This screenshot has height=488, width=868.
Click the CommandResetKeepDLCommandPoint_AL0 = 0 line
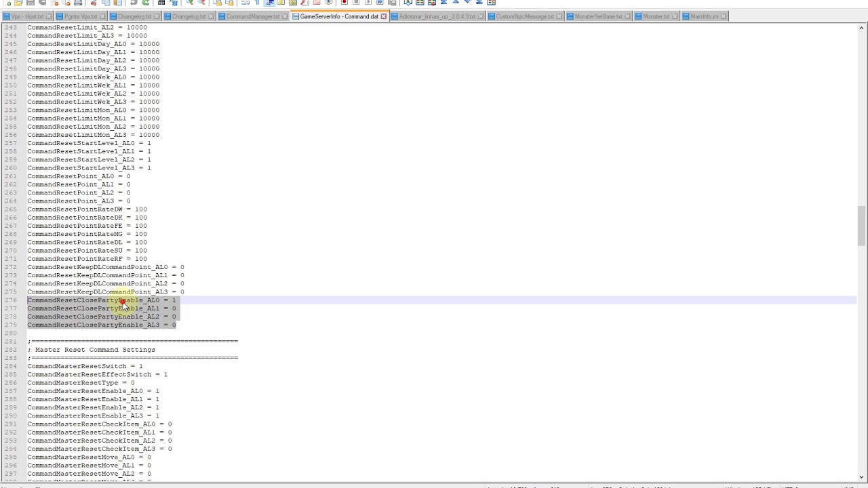click(x=105, y=267)
